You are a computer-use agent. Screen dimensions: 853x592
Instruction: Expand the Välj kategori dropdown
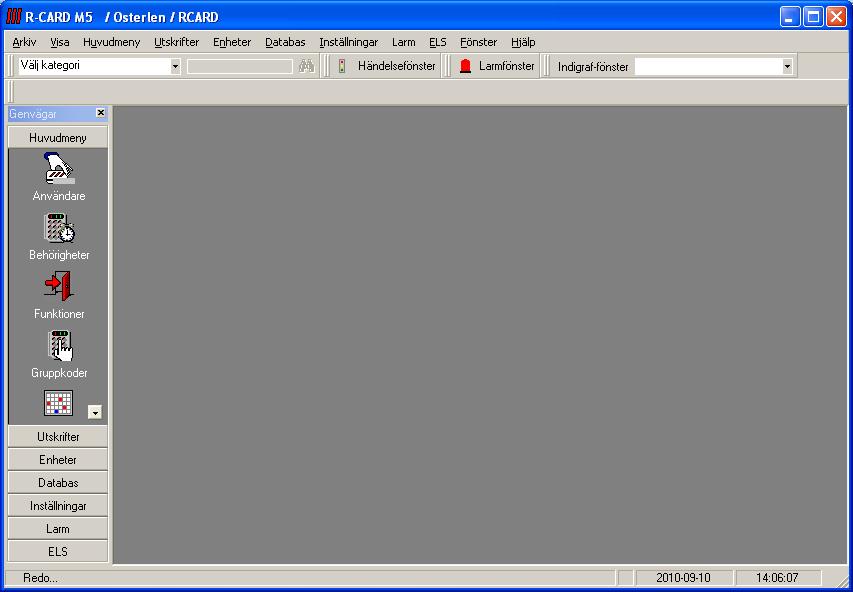[175, 66]
